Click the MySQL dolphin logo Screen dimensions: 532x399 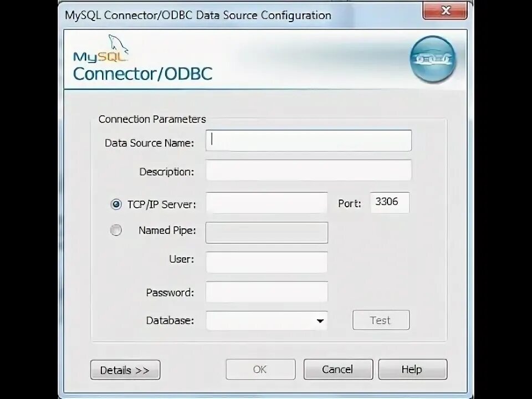tap(101, 49)
